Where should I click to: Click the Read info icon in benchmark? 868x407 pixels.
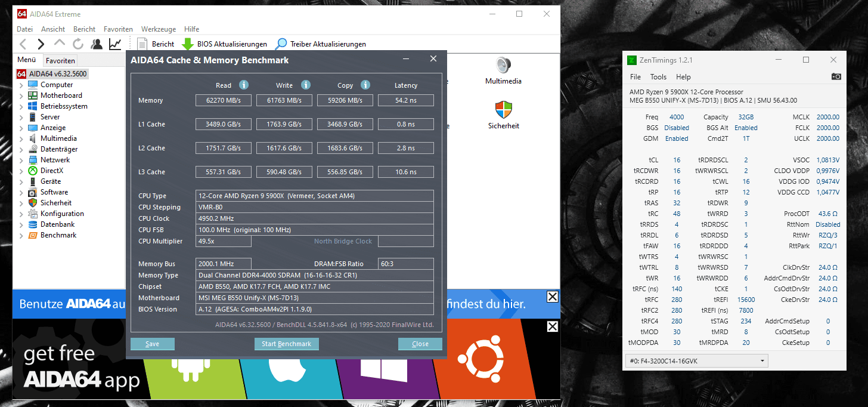[244, 85]
